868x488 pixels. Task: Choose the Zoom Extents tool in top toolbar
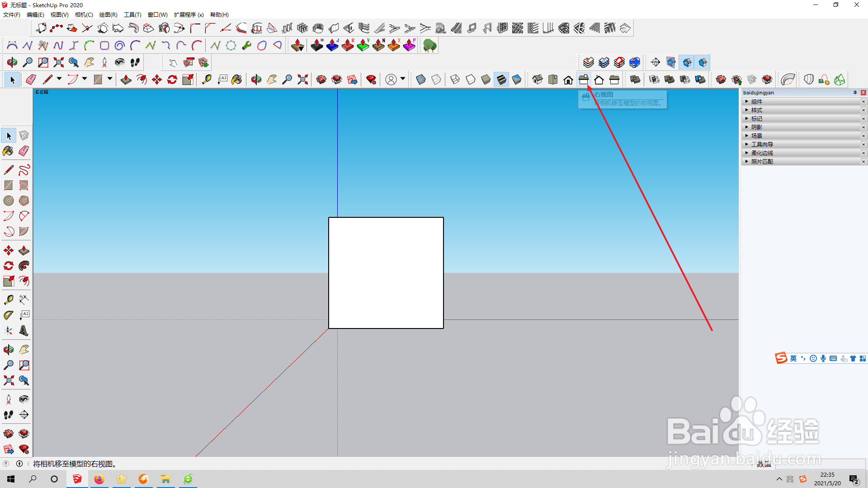pos(303,80)
